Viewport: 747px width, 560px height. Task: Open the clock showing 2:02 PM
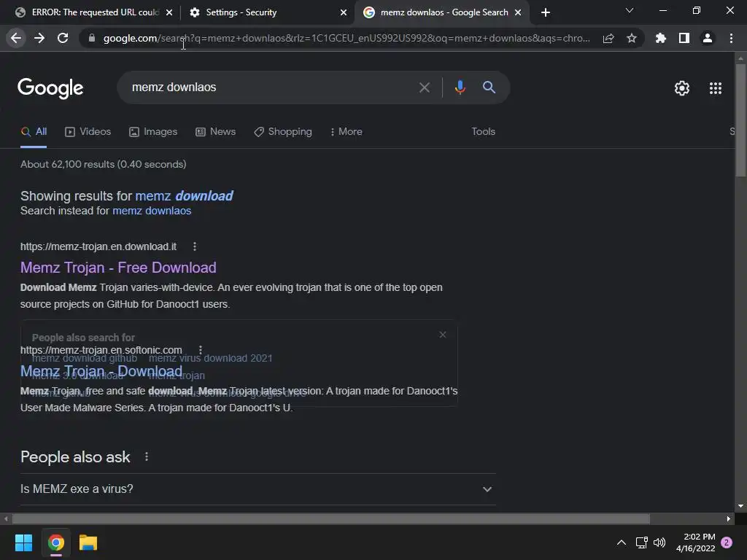(x=695, y=542)
